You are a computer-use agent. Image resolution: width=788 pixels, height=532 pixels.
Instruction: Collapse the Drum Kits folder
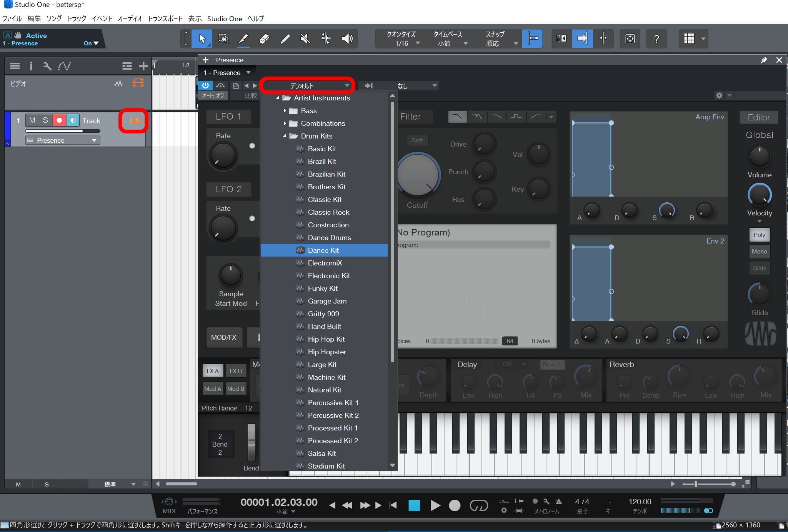[x=285, y=136]
